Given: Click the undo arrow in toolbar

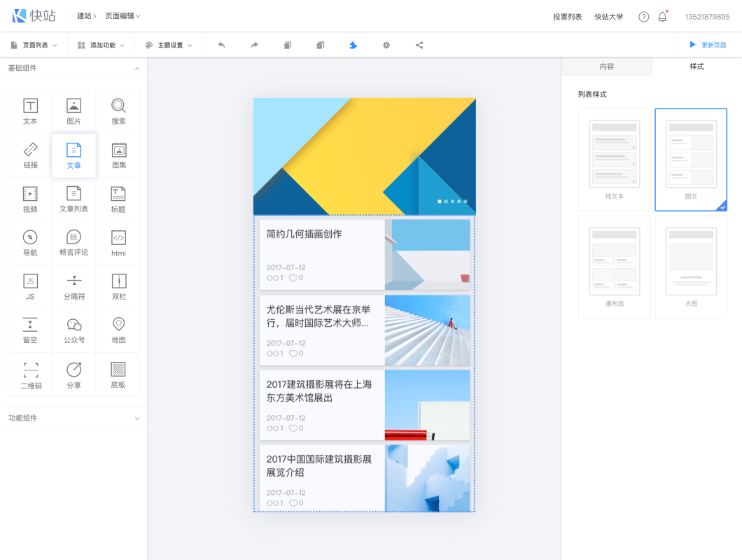Looking at the screenshot, I should [x=221, y=45].
